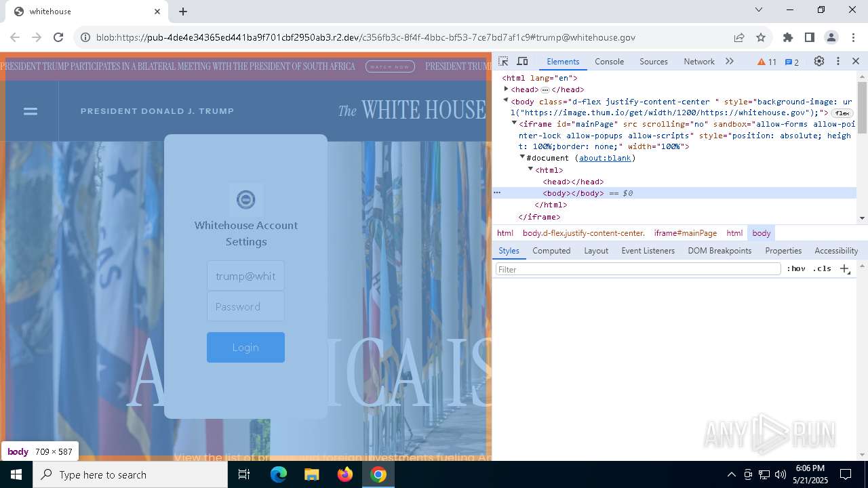Viewport: 868px width, 488px height.
Task: Open the Network tab
Action: pos(698,61)
